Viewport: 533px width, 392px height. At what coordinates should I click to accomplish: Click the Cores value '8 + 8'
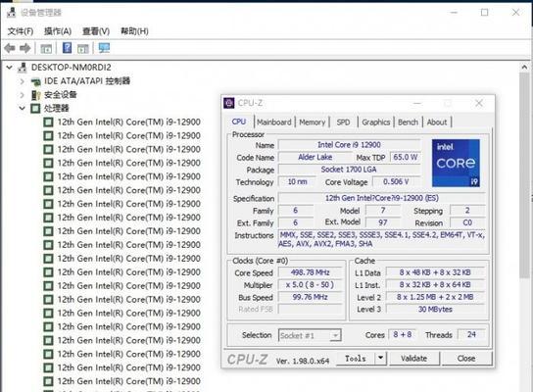(403, 334)
